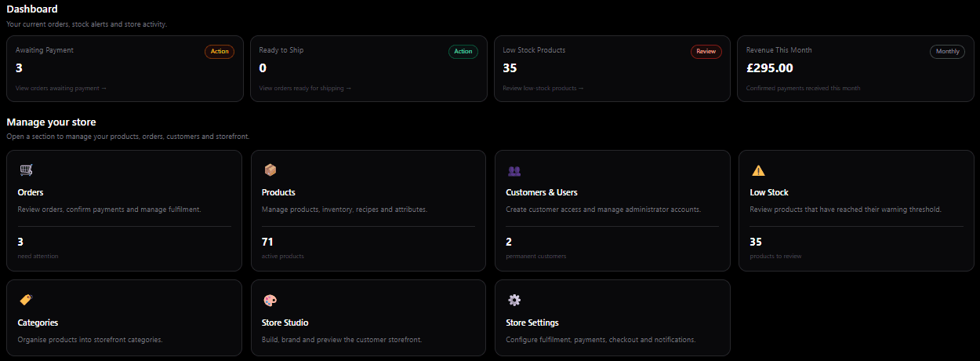Viewport: 980px width, 361px height.
Task: Click the Revenue This Month label
Action: tap(779, 50)
